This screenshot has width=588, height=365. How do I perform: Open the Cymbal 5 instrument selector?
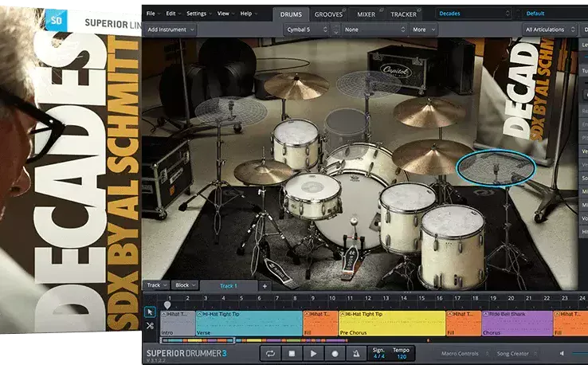[x=307, y=29]
